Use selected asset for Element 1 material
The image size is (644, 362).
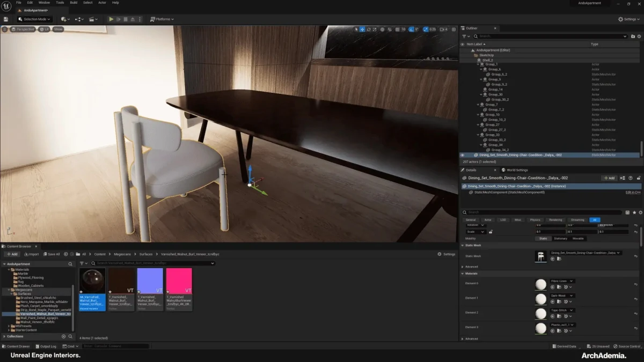click(553, 302)
